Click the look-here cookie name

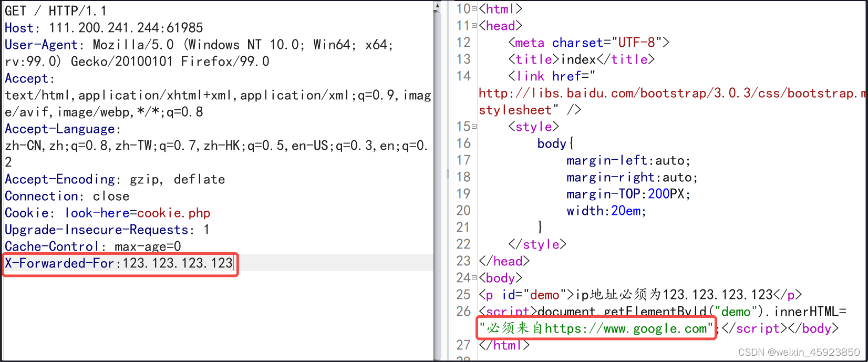(x=97, y=213)
